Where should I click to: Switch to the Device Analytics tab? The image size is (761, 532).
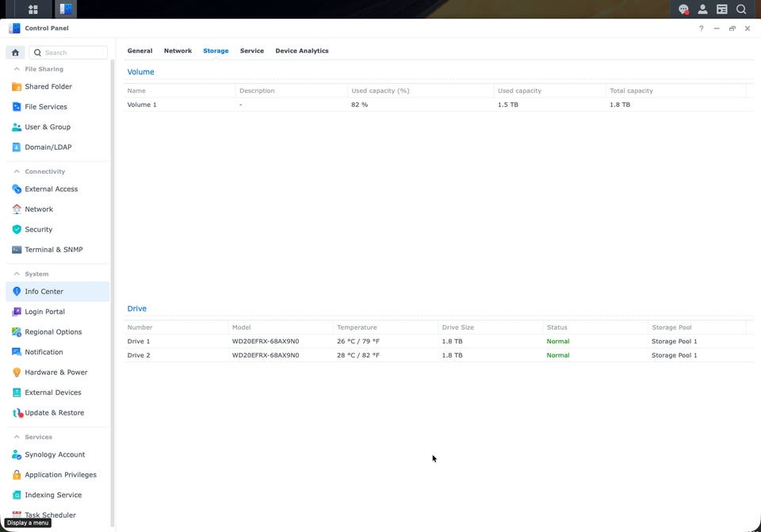(x=302, y=51)
